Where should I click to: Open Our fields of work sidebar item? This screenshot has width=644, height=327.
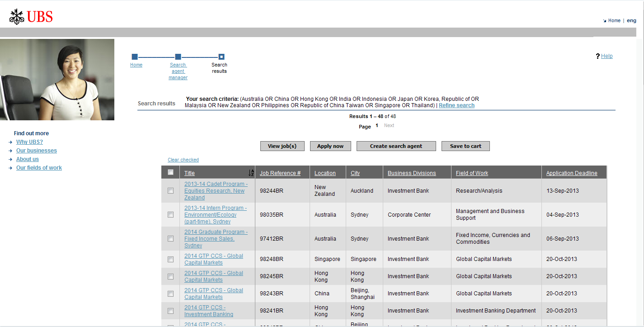click(39, 168)
